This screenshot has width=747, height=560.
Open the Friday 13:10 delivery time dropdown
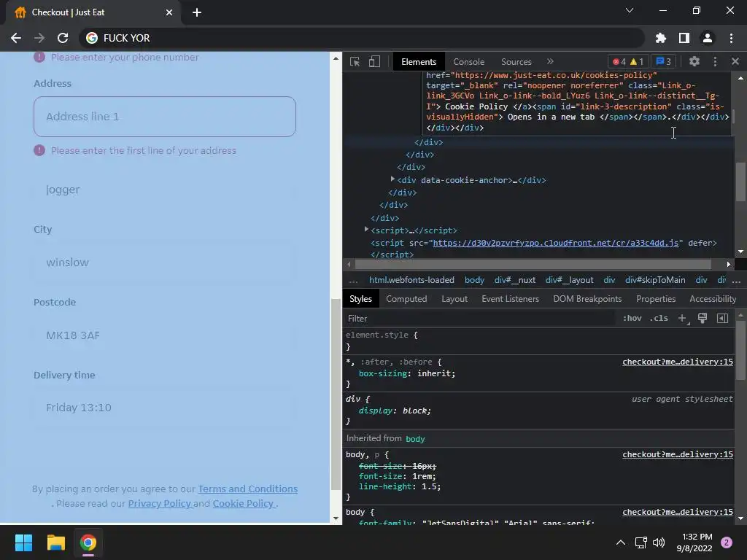[165, 408]
